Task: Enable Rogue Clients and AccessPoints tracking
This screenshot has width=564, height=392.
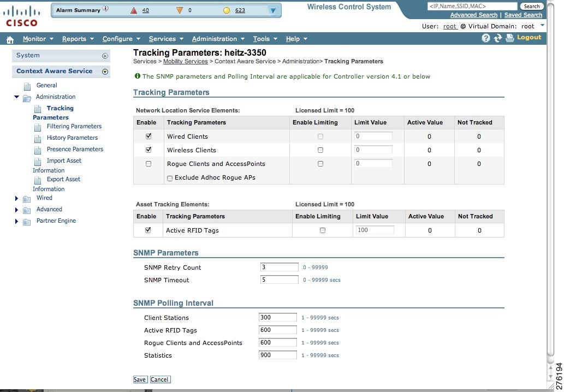Action: pyautogui.click(x=149, y=164)
